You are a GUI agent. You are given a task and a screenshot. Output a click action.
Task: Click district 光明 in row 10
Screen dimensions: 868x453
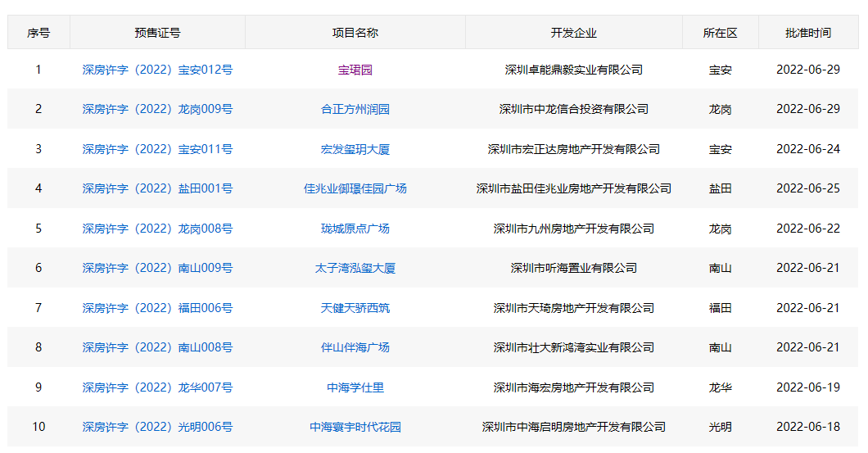[721, 427]
